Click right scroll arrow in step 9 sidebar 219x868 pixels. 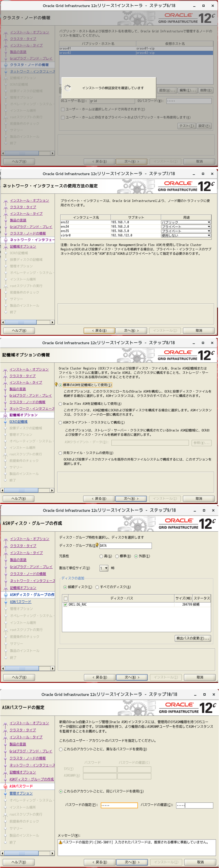tap(53, 668)
